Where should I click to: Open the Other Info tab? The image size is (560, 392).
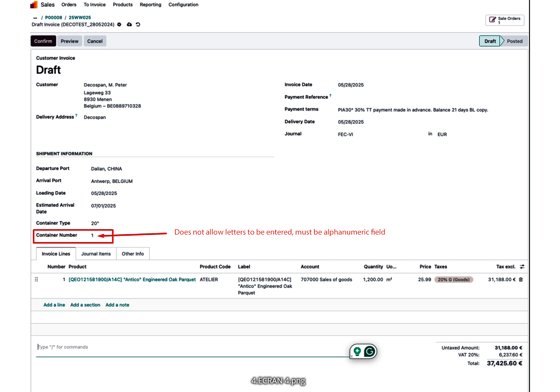coord(133,254)
